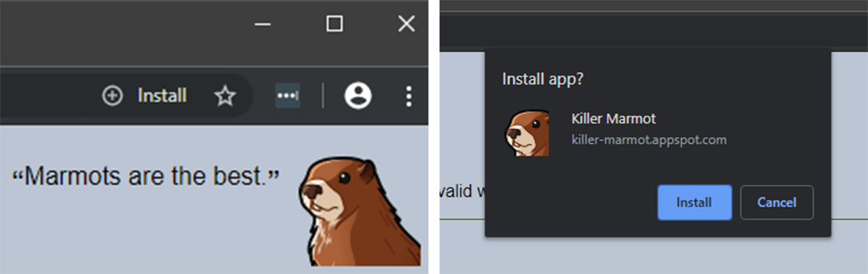Screen dimensions: 868x274
Task: Open the user profile avatar
Action: (x=358, y=96)
